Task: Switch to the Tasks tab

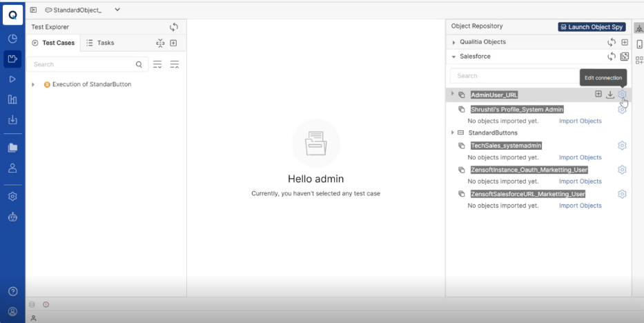Action: (100, 43)
